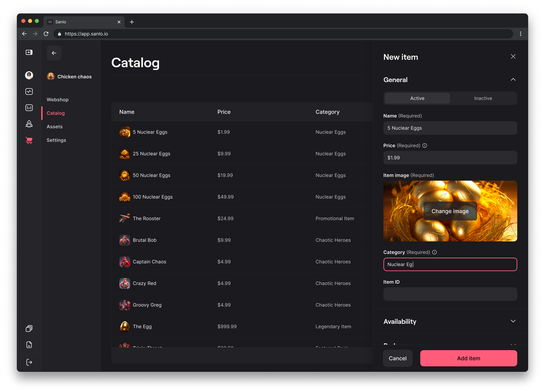The height and width of the screenshot is (392, 545).
Task: Toggle item status to Inactive
Action: pyautogui.click(x=483, y=98)
